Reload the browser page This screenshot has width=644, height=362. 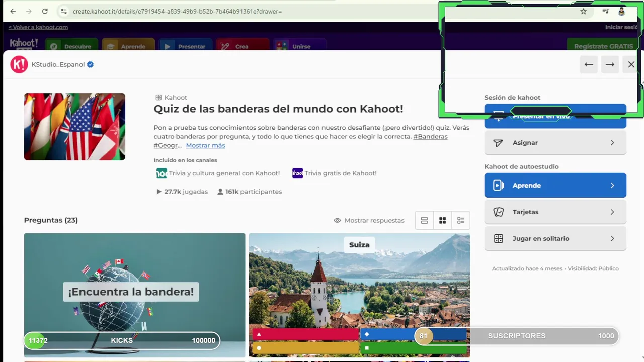pos(45,11)
